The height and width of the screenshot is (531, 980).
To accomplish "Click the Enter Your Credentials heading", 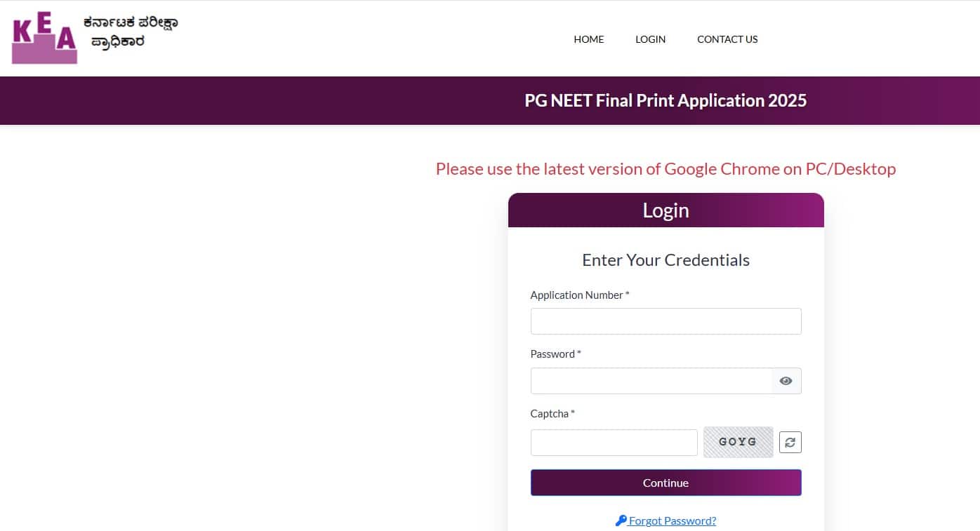I will 666,260.
